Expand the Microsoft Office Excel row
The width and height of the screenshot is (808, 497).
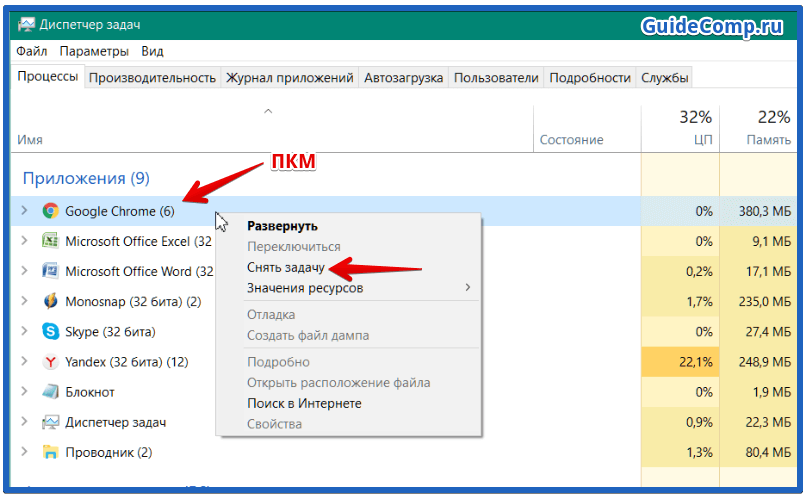click(24, 241)
